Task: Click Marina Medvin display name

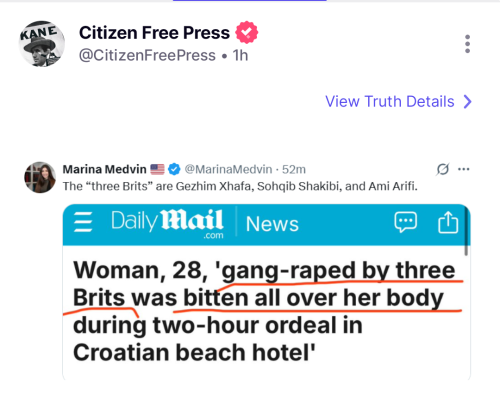Action: [104, 169]
